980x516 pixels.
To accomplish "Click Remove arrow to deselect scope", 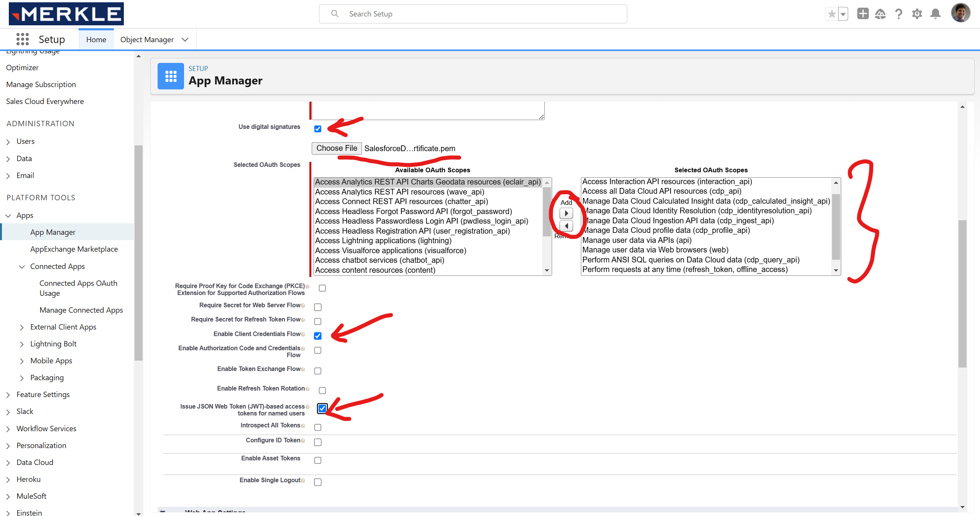I will [566, 226].
